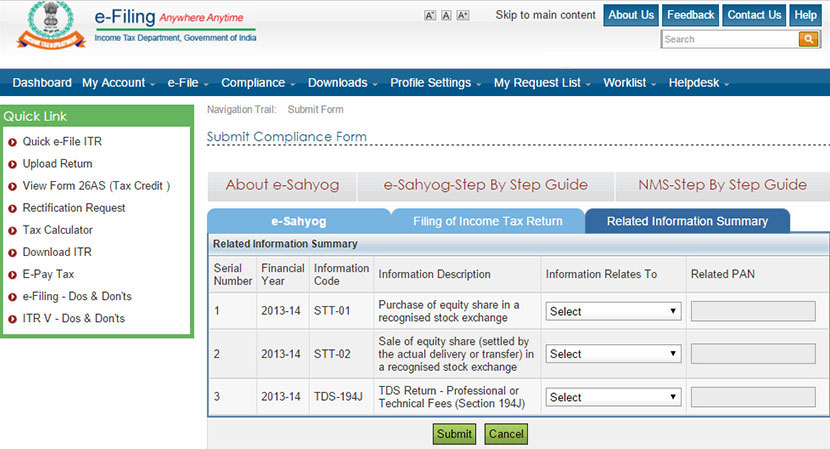Open ITR V - Dos & Don'ts link
Screen dimensions: 830x449
[x=74, y=319]
